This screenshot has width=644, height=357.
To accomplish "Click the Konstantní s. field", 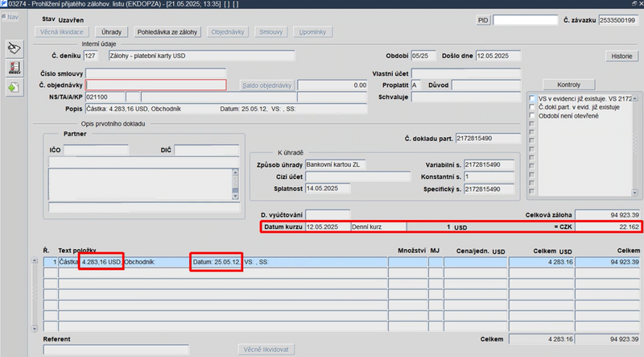I will pos(489,176).
